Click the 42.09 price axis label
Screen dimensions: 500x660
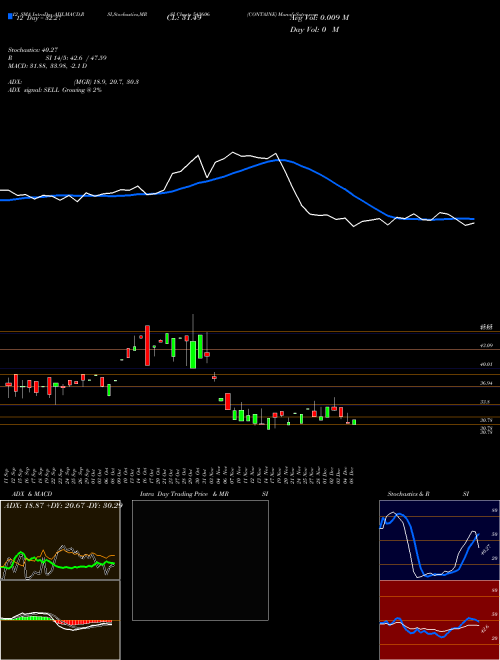486,346
